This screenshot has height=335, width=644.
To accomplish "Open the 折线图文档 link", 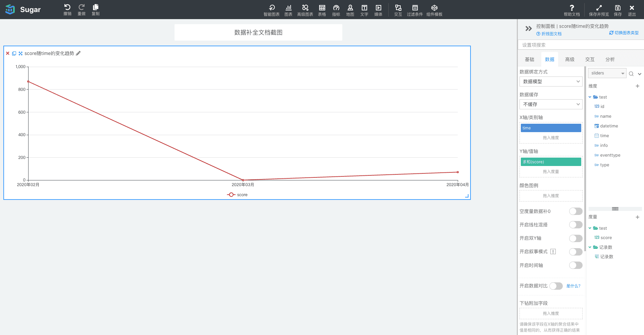I will pos(549,34).
